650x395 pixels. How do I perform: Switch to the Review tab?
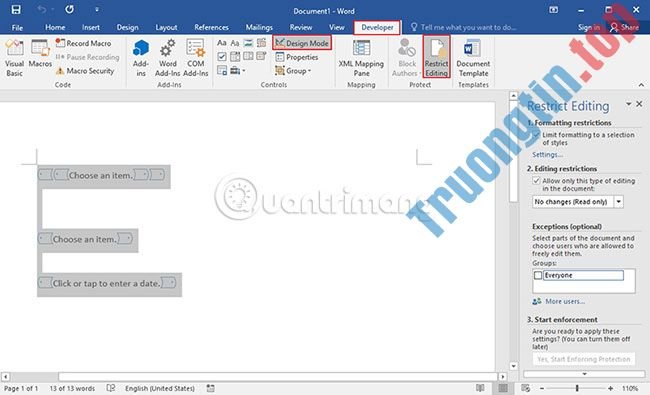coord(301,27)
